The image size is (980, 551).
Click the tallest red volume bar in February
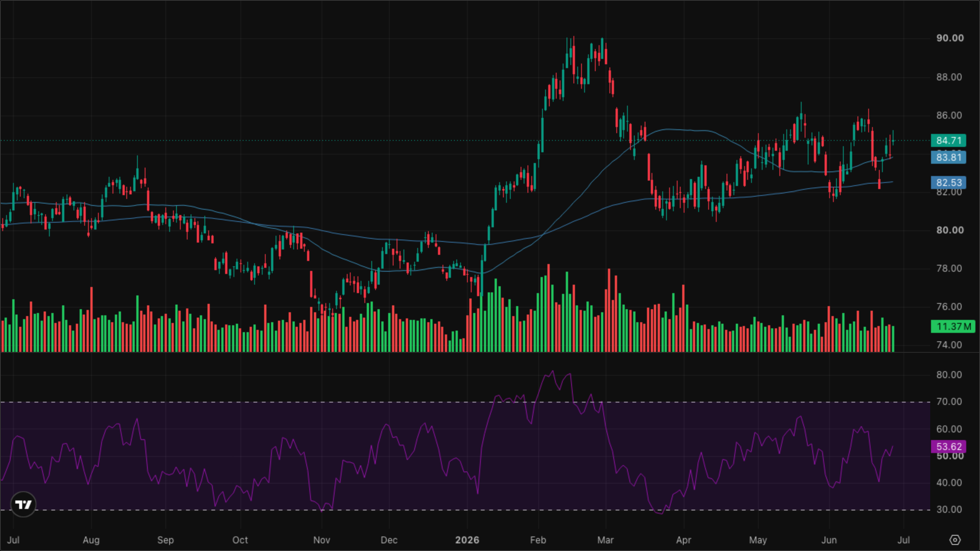(549, 308)
